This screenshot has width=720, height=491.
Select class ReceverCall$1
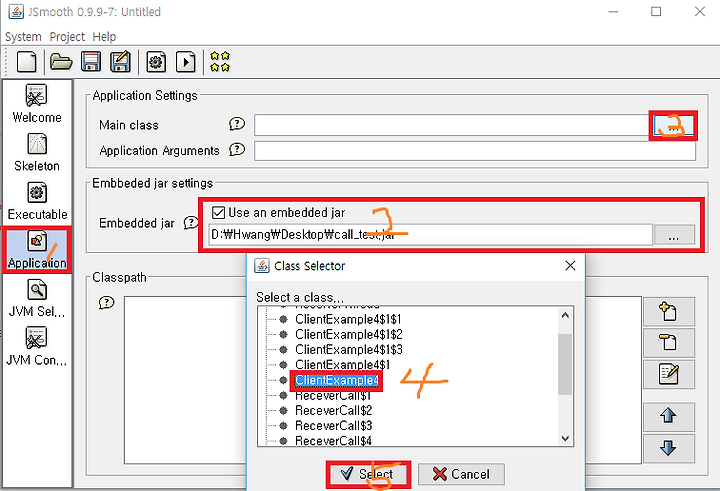(333, 395)
